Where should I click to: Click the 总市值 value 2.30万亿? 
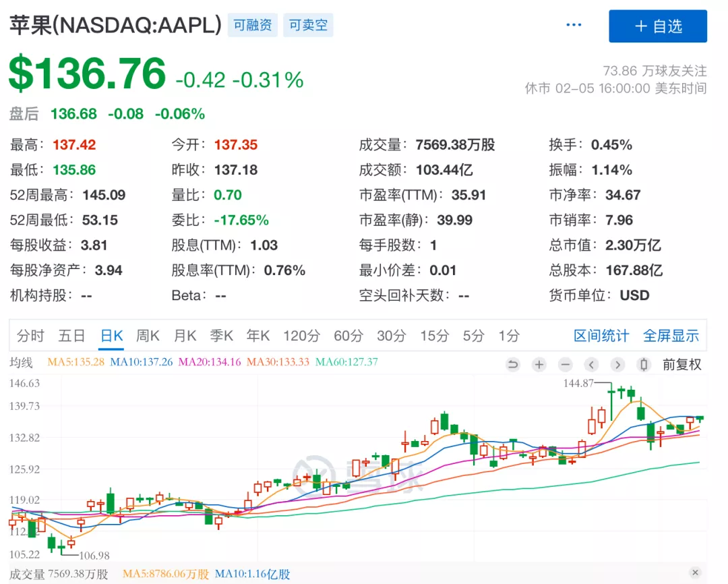633,245
